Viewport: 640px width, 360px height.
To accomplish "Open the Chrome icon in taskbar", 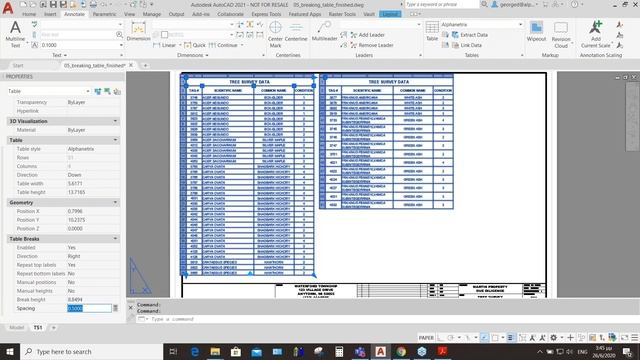I will (x=401, y=351).
